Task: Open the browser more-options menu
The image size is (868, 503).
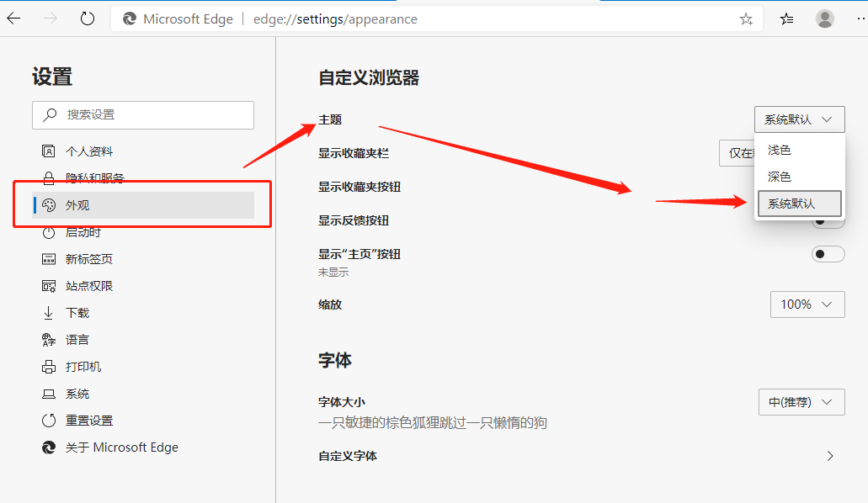Action: (x=860, y=19)
